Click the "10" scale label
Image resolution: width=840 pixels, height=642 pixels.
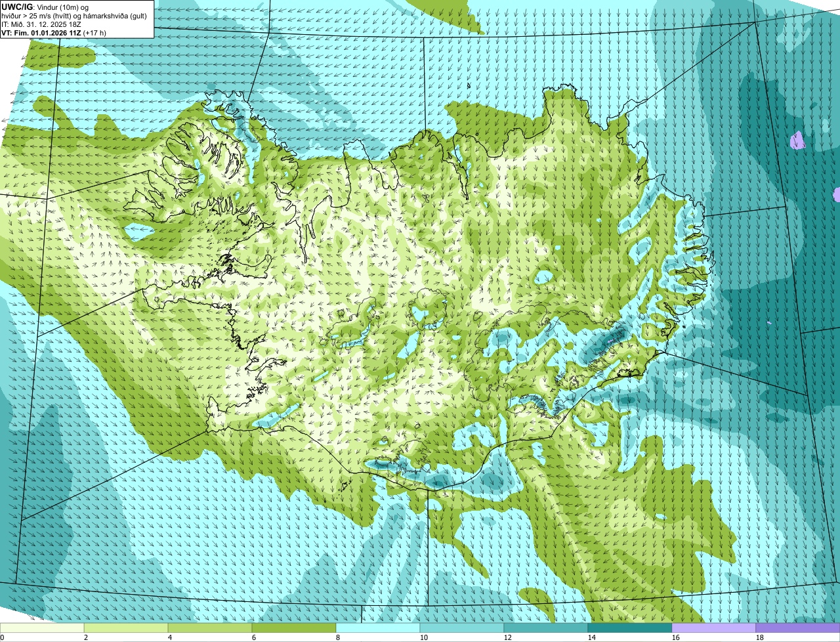[x=423, y=637]
